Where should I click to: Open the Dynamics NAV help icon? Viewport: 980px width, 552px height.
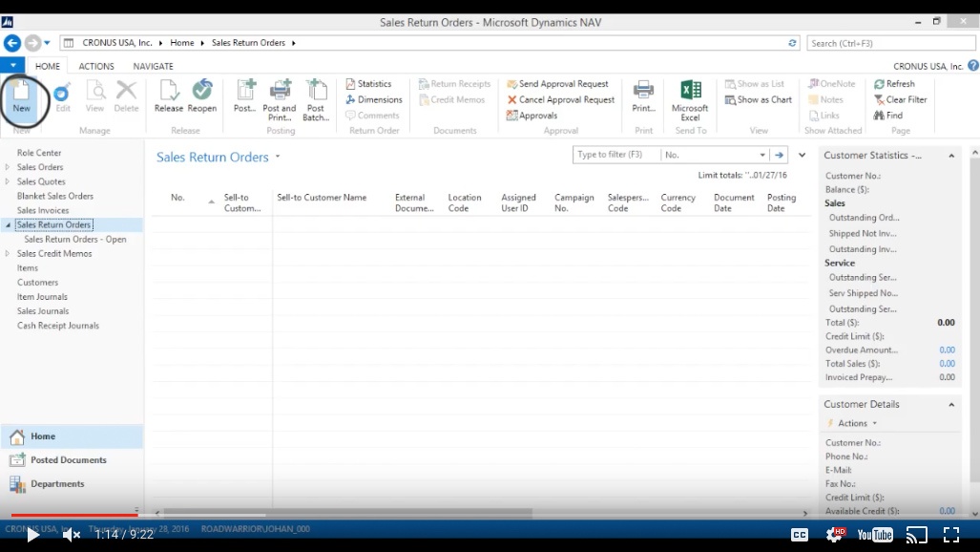pyautogui.click(x=973, y=65)
